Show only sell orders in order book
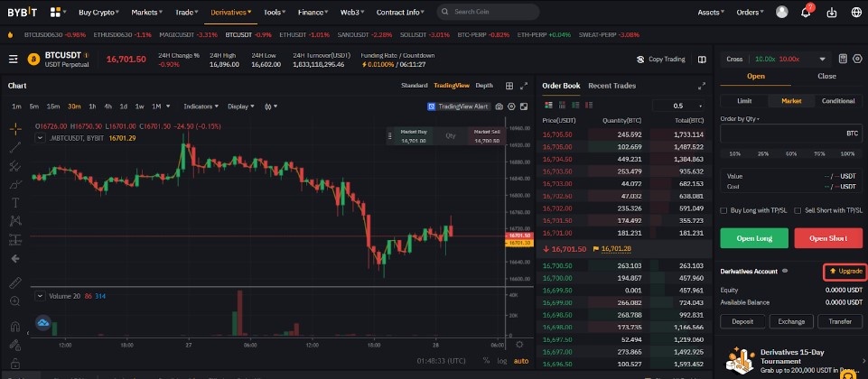 589,105
